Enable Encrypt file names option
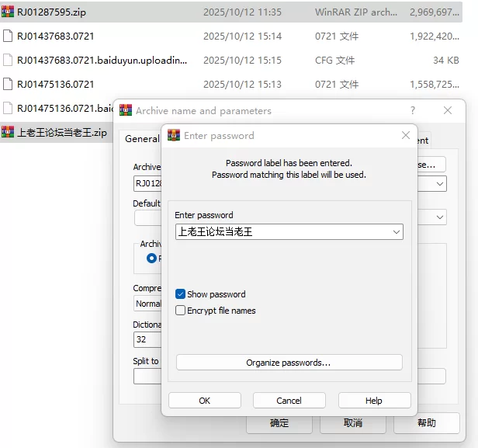The image size is (478, 448). tap(180, 311)
